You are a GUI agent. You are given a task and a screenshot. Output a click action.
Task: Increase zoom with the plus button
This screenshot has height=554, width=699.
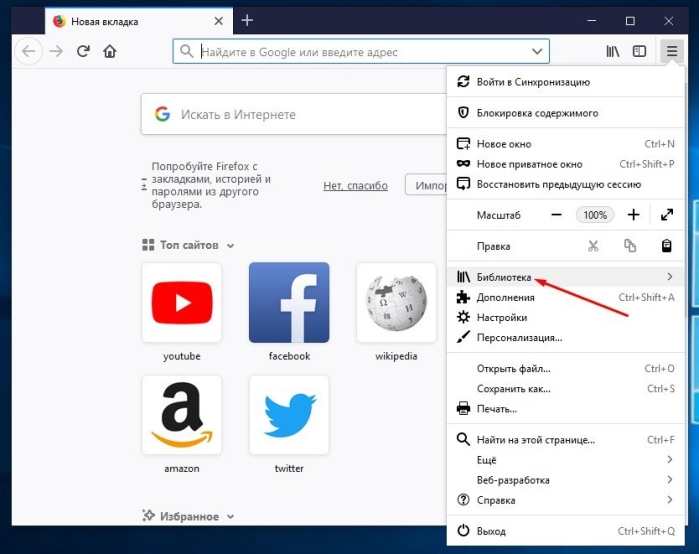(x=633, y=215)
